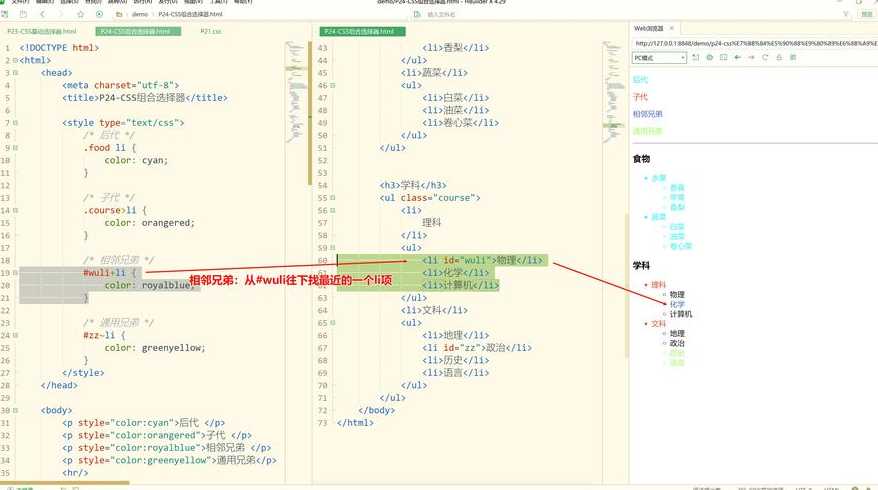Switch to the P21.css tab

pos(211,31)
